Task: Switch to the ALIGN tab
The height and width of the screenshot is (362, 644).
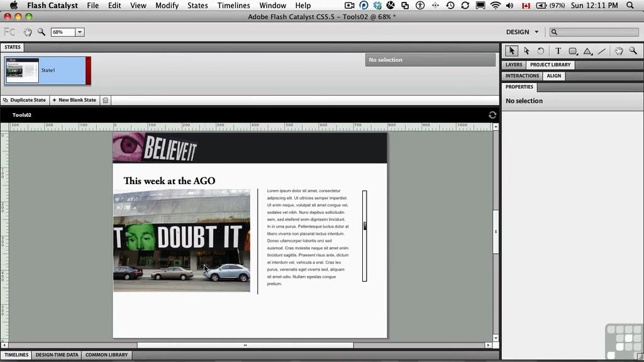Action: [x=553, y=76]
